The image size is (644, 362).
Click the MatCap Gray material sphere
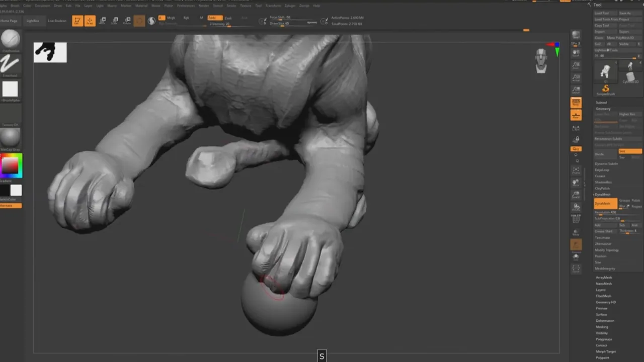[x=11, y=138]
